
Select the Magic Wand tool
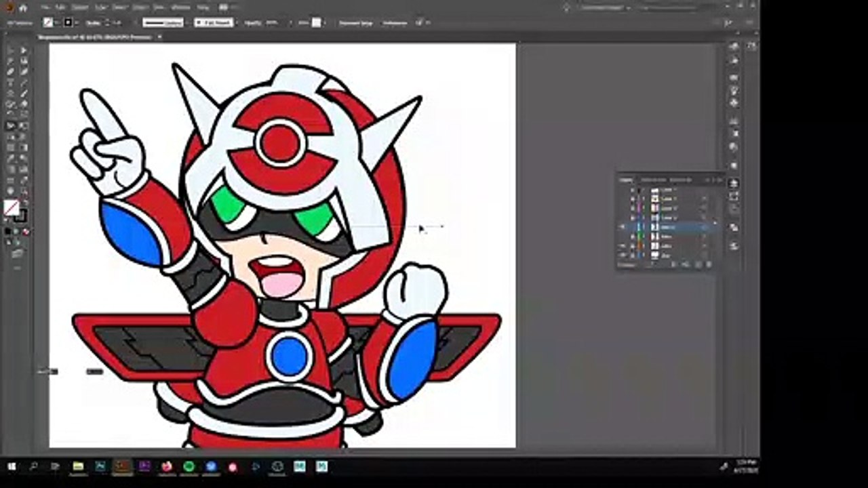click(x=11, y=61)
